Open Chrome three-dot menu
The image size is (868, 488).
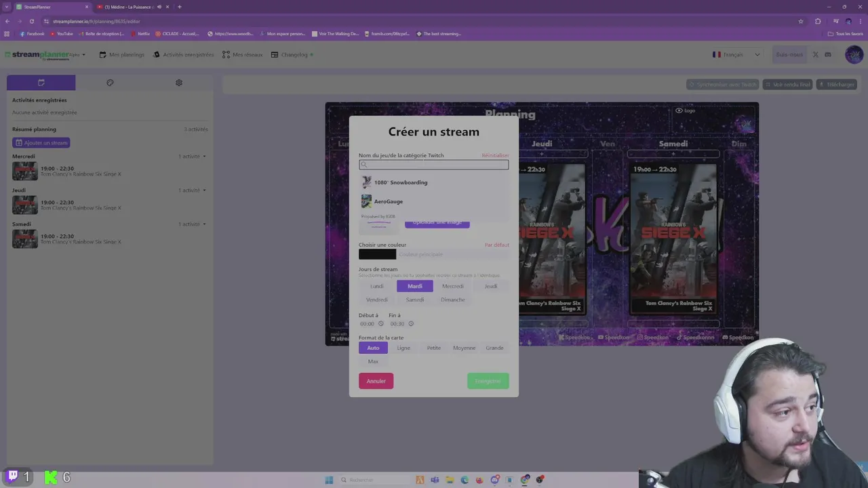pyautogui.click(x=860, y=21)
